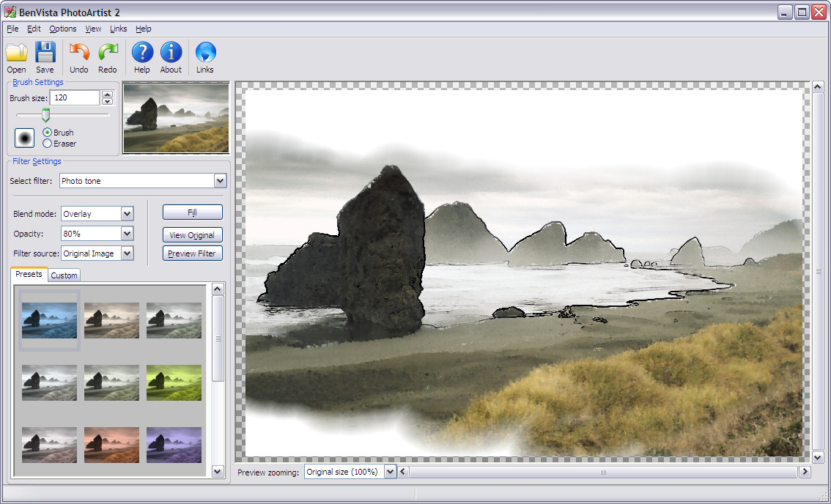
Task: Click the Redo arrow icon
Action: click(x=108, y=53)
